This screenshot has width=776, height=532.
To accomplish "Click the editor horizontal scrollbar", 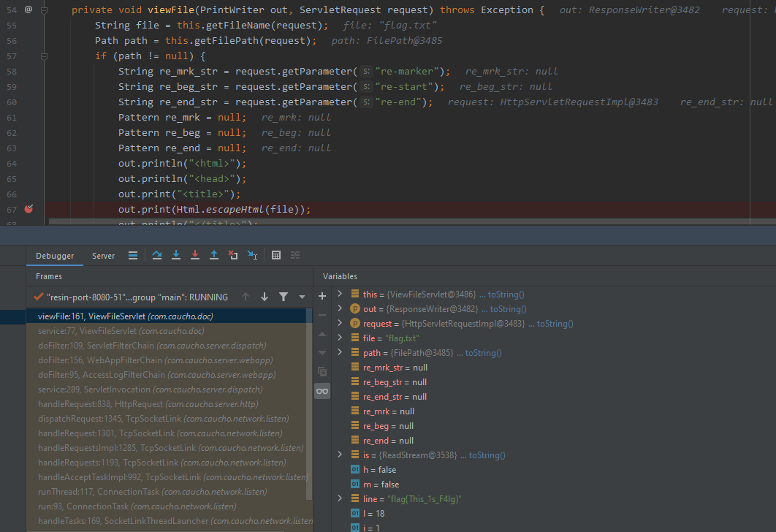I will pos(412,221).
